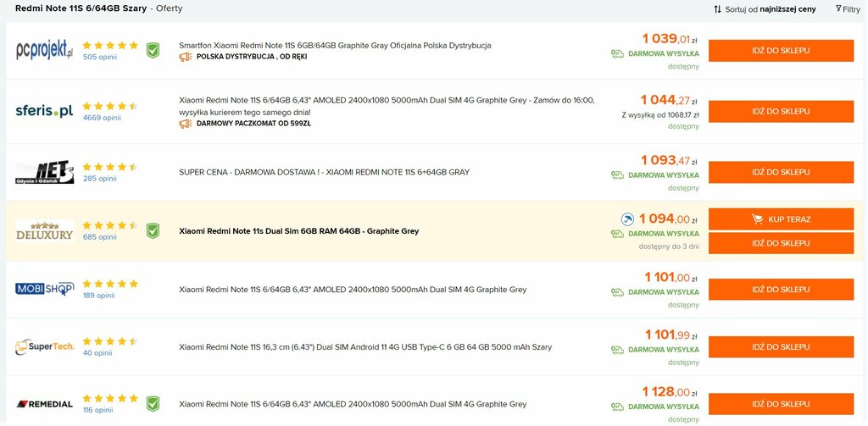Image resolution: width=868 pixels, height=426 pixels.
Task: Click the NET Gdynia i Gdańsk shop logo
Action: [44, 172]
